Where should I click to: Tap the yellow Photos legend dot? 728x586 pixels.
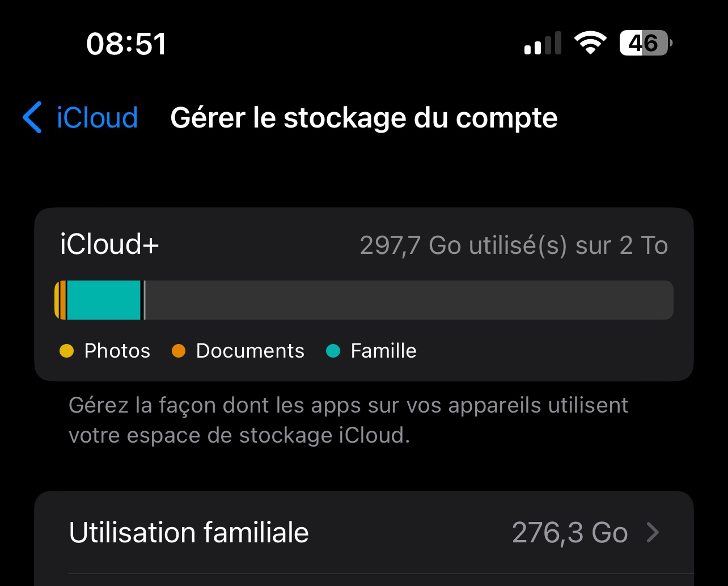click(67, 351)
